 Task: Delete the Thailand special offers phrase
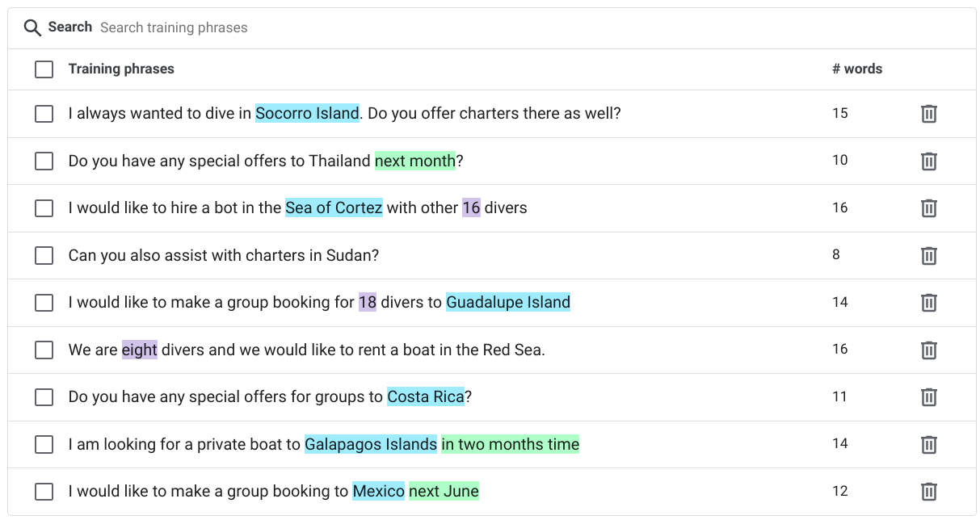coord(928,161)
